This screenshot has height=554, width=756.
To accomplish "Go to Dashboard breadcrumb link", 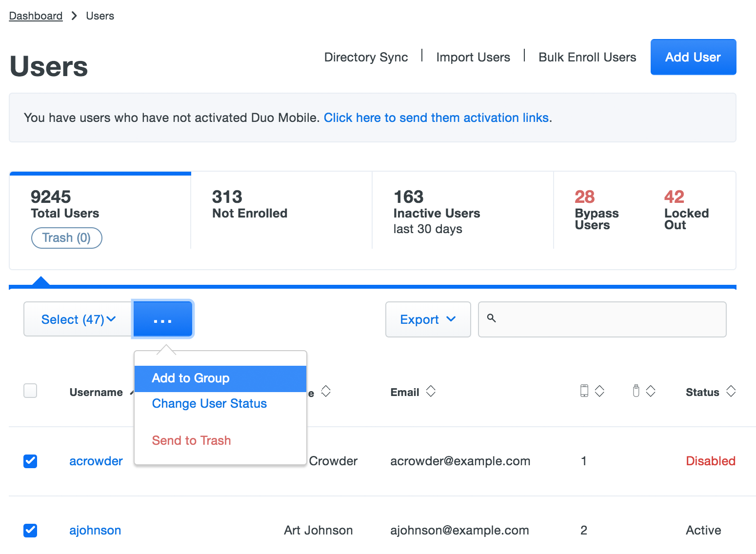I will (36, 16).
